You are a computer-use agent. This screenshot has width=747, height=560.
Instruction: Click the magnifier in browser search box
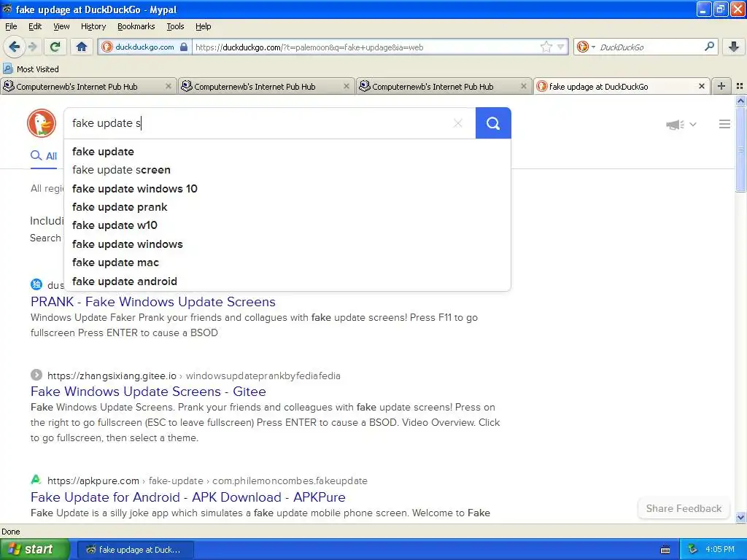point(709,46)
